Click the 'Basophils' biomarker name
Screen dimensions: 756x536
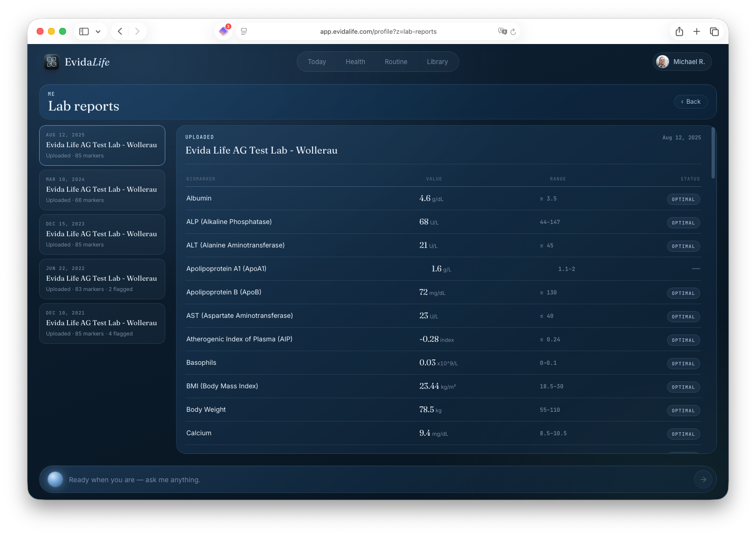(x=201, y=362)
